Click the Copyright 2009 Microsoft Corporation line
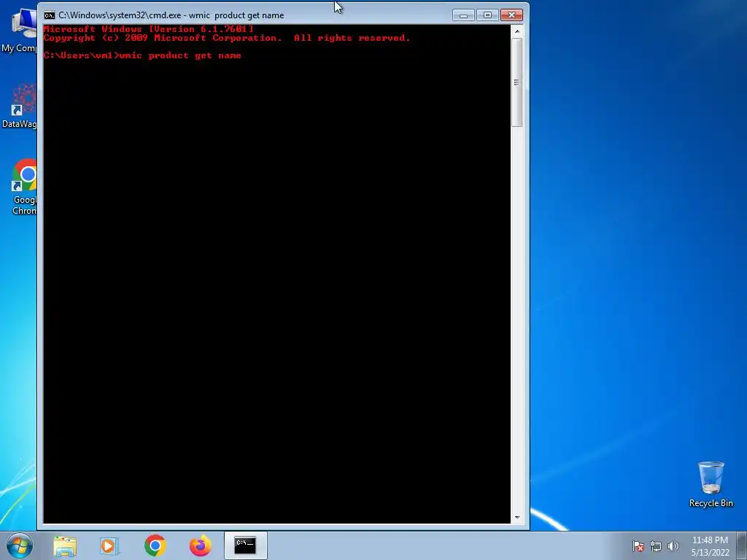The image size is (747, 560). coord(227,38)
